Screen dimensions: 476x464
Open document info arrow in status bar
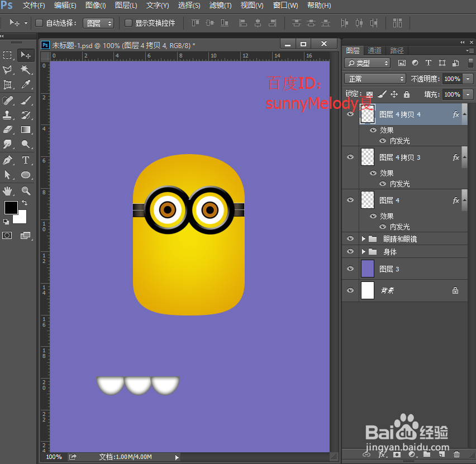177,457
